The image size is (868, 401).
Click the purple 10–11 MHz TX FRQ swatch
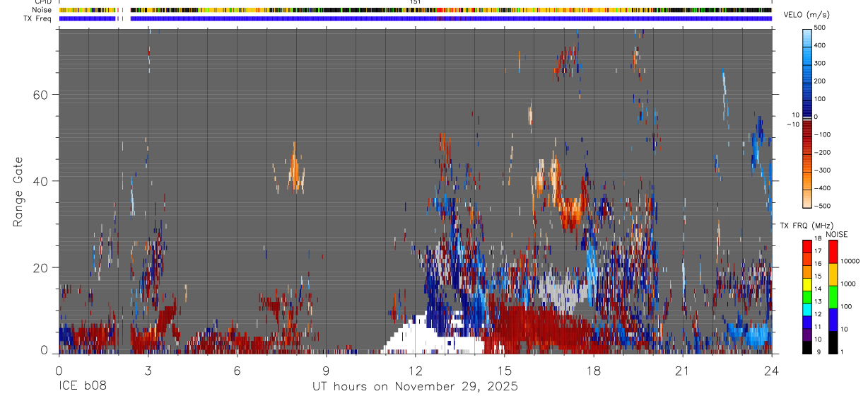coord(807,335)
